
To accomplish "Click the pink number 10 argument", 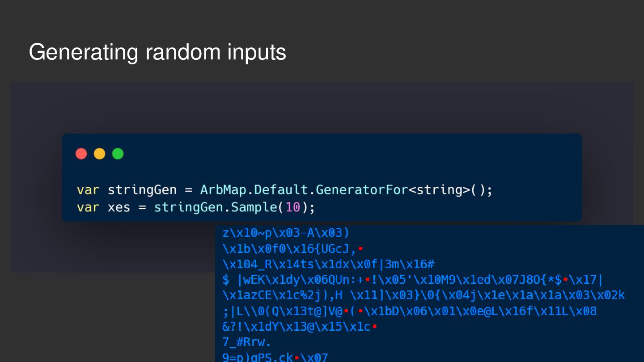I will pyautogui.click(x=292, y=208).
